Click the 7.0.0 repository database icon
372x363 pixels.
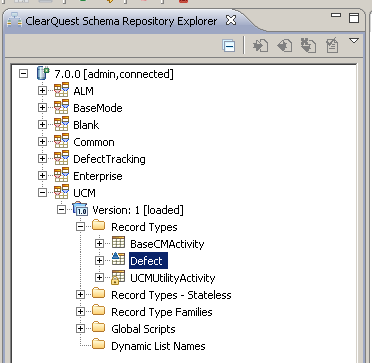43,73
